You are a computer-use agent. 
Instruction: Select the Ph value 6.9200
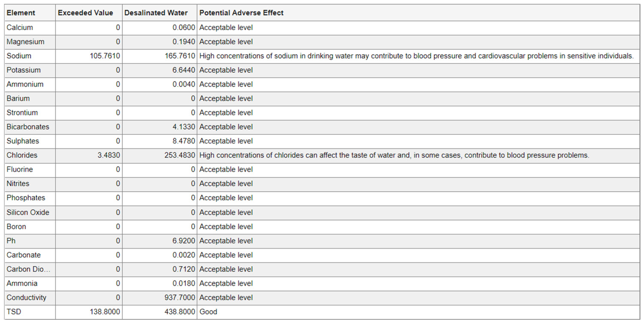point(183,241)
